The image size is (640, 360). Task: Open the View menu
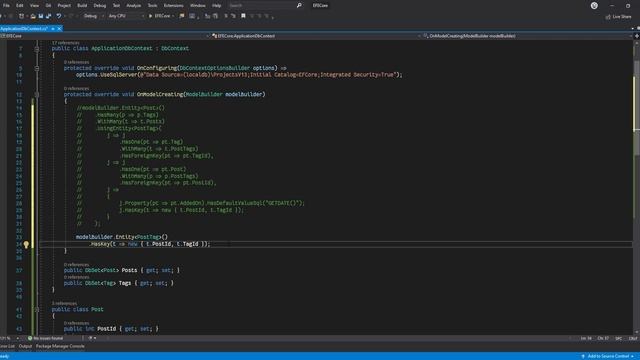[x=34, y=6]
